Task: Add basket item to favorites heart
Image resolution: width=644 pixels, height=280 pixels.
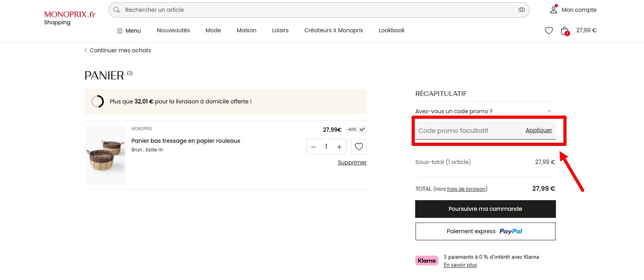Action: [x=359, y=147]
